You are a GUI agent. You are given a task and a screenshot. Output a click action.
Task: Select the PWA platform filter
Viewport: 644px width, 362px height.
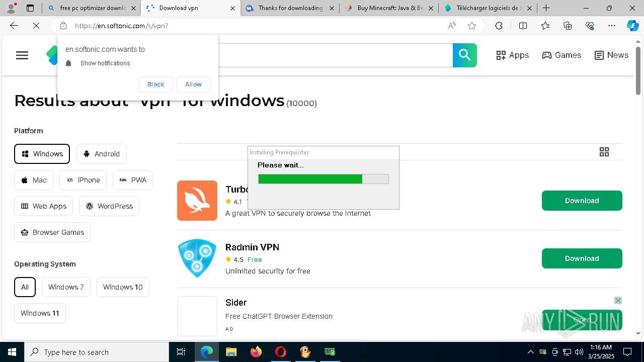pos(133,180)
